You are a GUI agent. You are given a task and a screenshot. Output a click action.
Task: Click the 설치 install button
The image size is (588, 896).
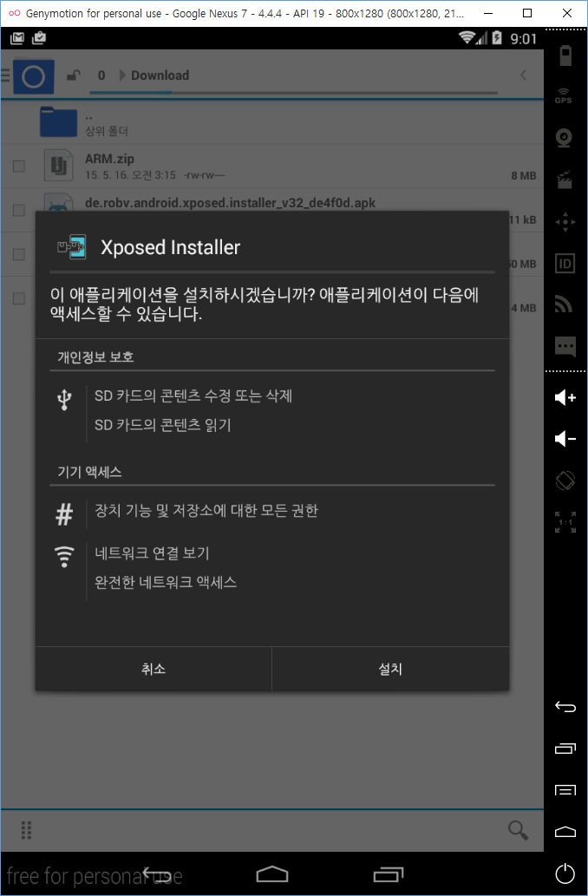tap(391, 669)
